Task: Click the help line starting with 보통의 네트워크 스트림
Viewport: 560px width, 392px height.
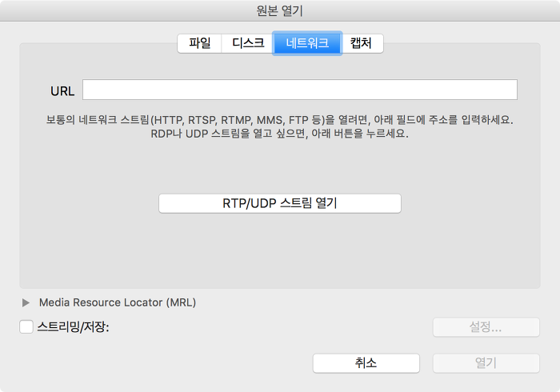Action: (280, 119)
